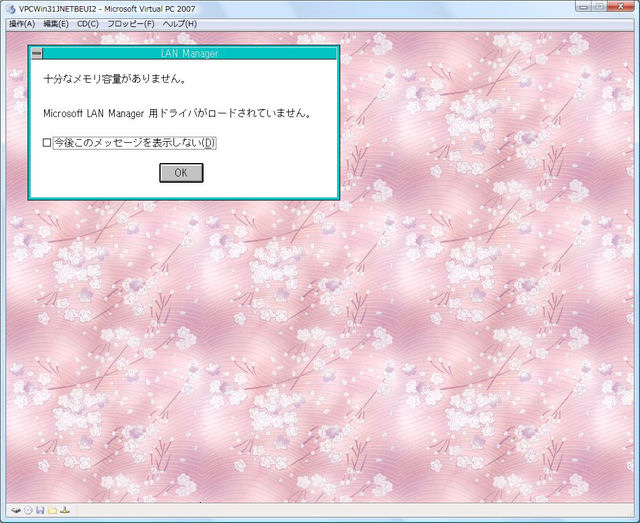Open the フロッピー(F) menu
Screen dimensions: 640x523
131,24
